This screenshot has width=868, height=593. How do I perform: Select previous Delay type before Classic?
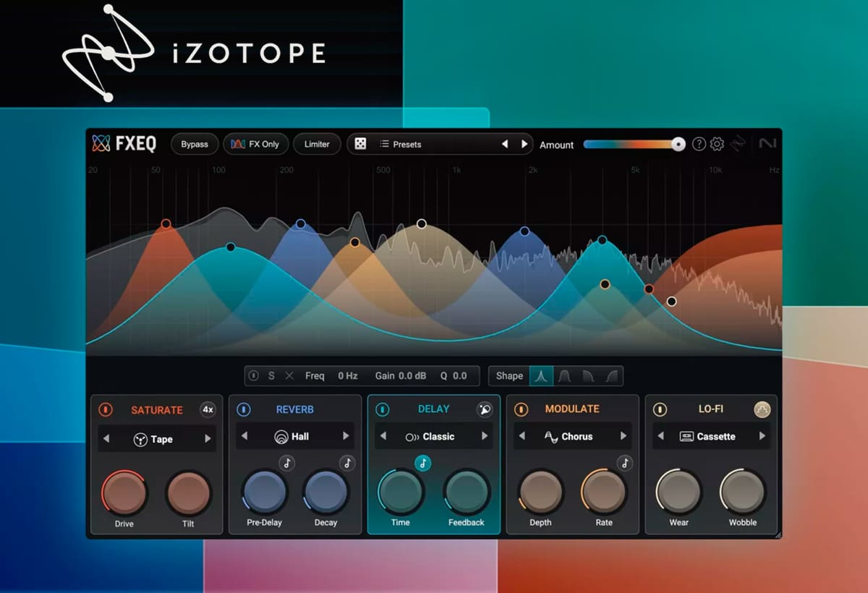pyautogui.click(x=383, y=437)
